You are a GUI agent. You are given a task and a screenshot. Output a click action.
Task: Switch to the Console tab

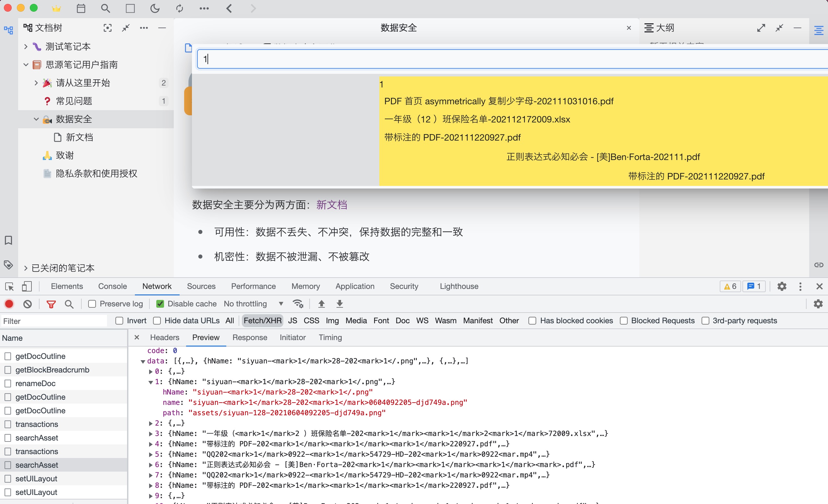pos(112,286)
